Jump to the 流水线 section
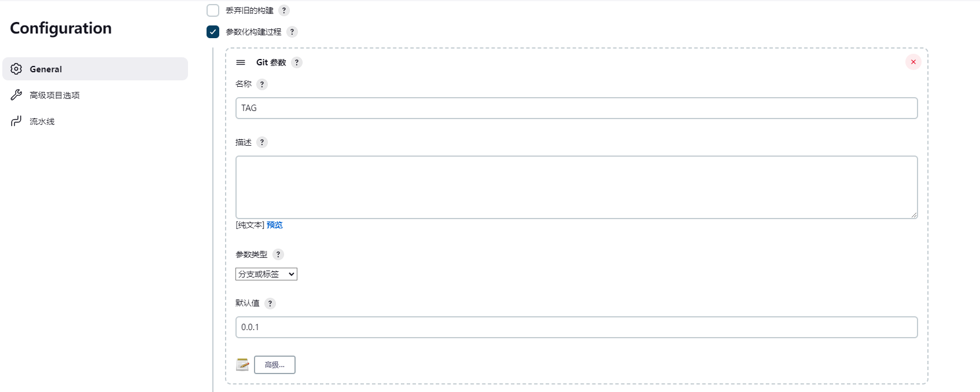 pos(42,121)
